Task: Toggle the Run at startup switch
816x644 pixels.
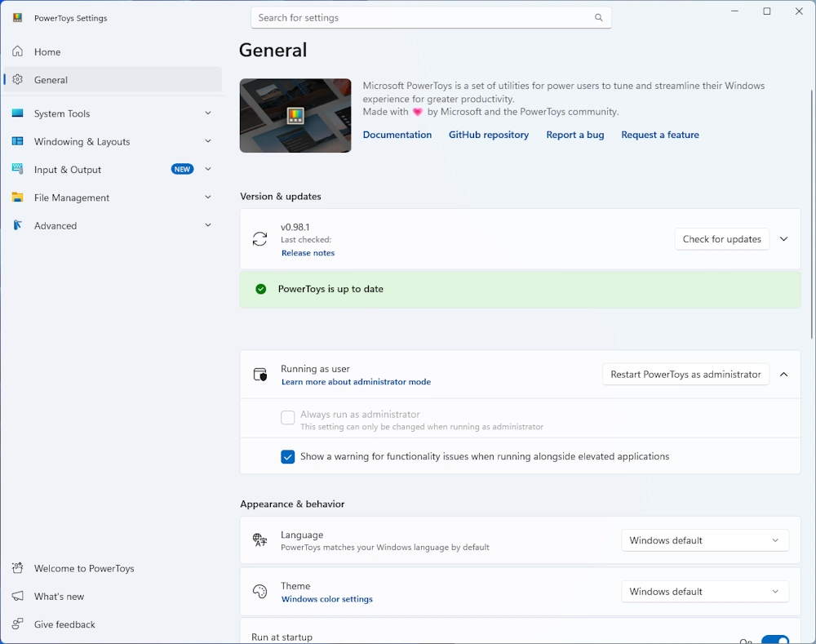Action: [x=774, y=640]
